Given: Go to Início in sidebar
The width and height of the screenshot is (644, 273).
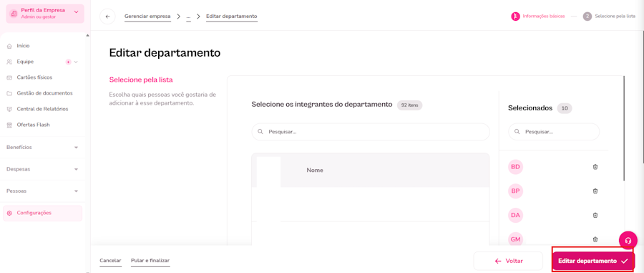Looking at the screenshot, I should pyautogui.click(x=23, y=46).
